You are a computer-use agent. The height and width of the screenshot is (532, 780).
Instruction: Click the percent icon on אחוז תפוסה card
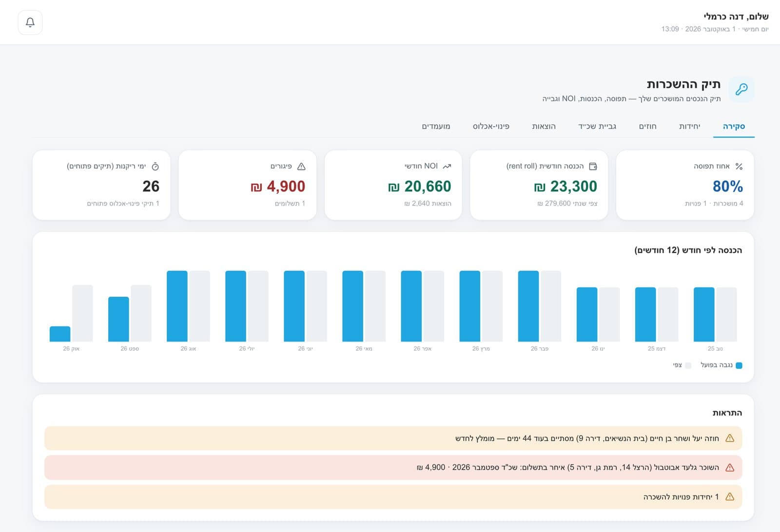(739, 167)
